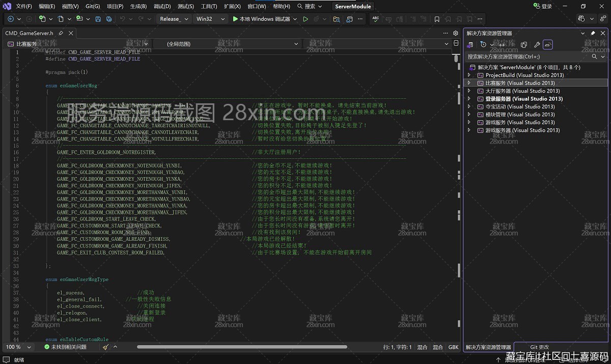Click the Solution Explorer search input field
Image resolution: width=611 pixels, height=364 pixels.
(x=530, y=57)
